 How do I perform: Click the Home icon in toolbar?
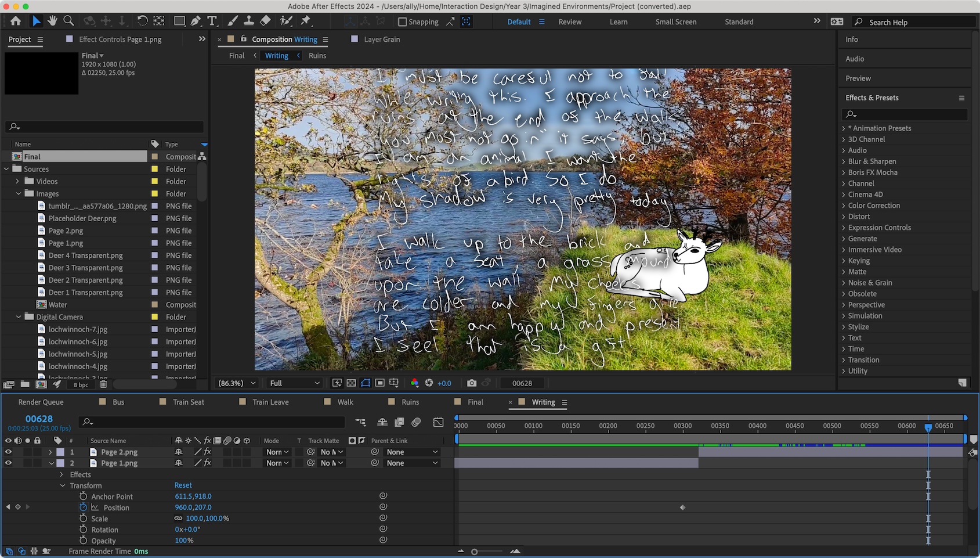(16, 21)
